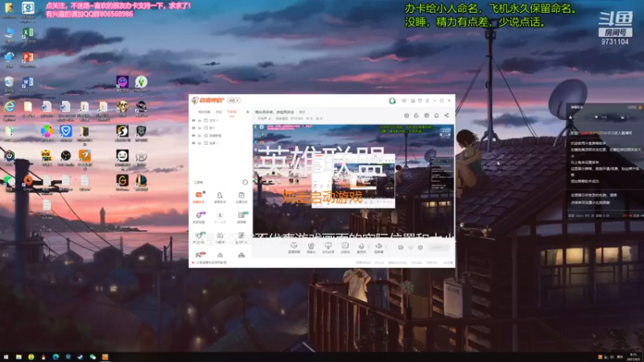Select the Word desktop shortcut
The image size is (644, 362).
pyautogui.click(x=28, y=84)
